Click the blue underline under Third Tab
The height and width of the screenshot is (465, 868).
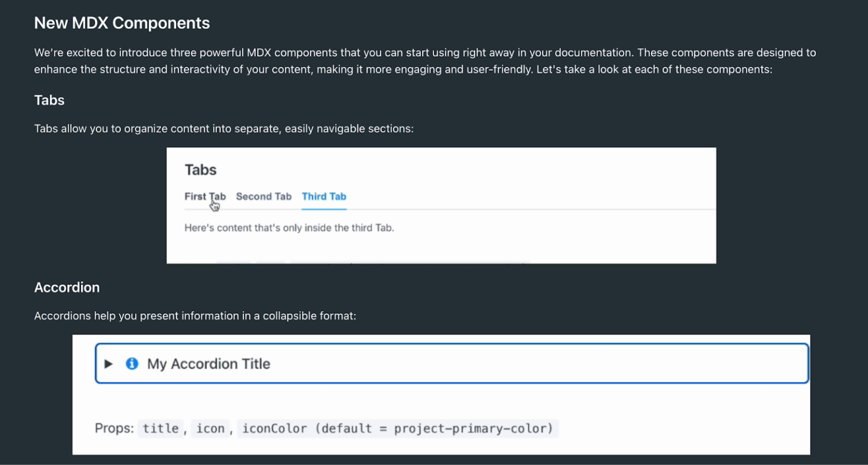[x=324, y=209]
